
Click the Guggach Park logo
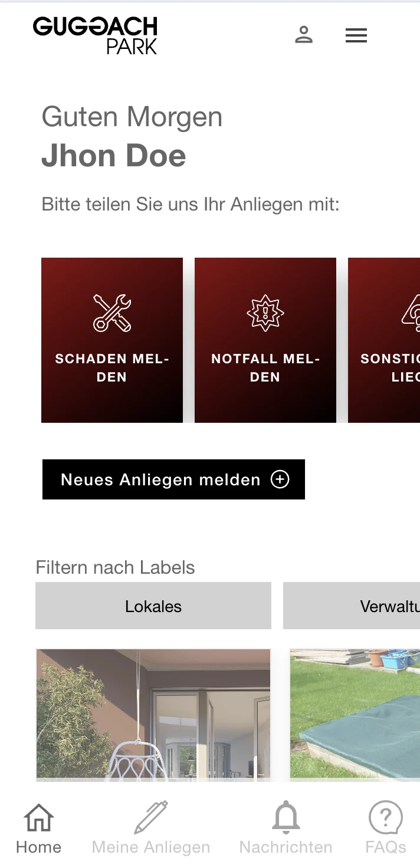[x=95, y=35]
